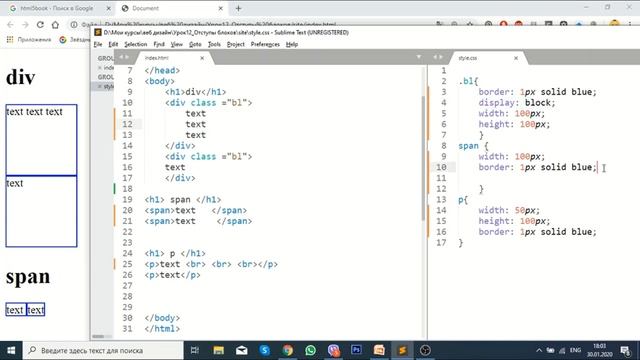Open the File menu in Sublime Text

(98, 44)
